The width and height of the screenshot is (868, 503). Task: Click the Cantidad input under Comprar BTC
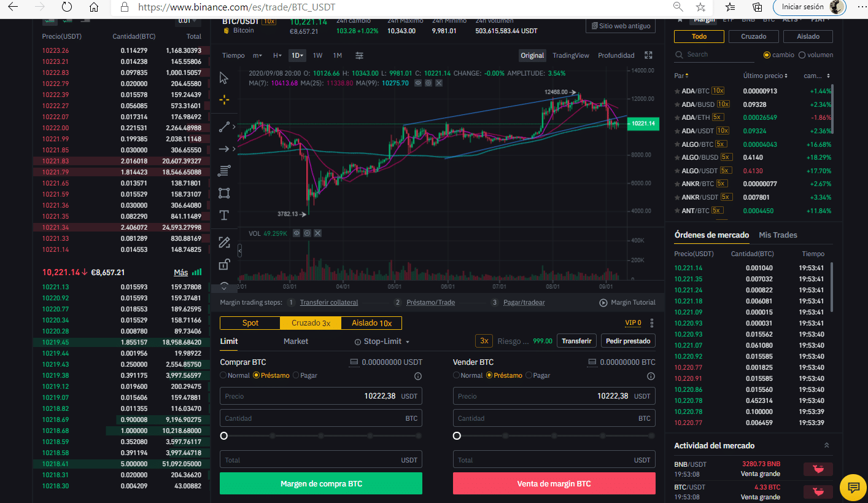321,418
